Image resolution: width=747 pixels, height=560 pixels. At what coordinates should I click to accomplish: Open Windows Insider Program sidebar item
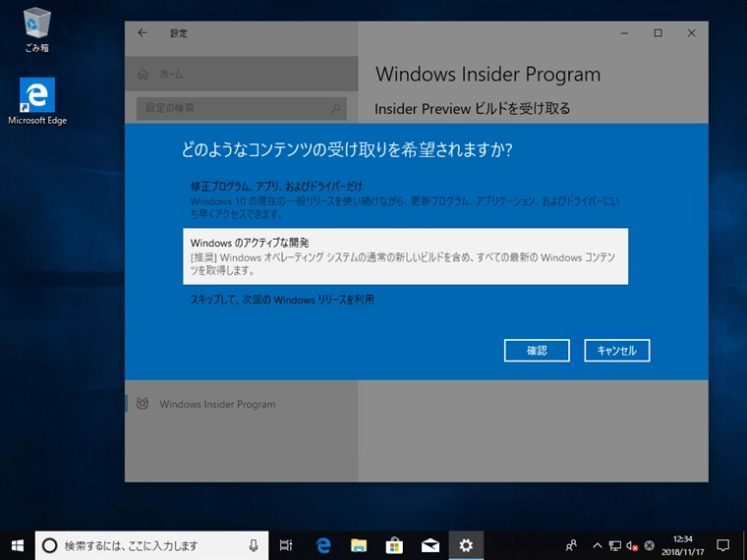pyautogui.click(x=242, y=405)
